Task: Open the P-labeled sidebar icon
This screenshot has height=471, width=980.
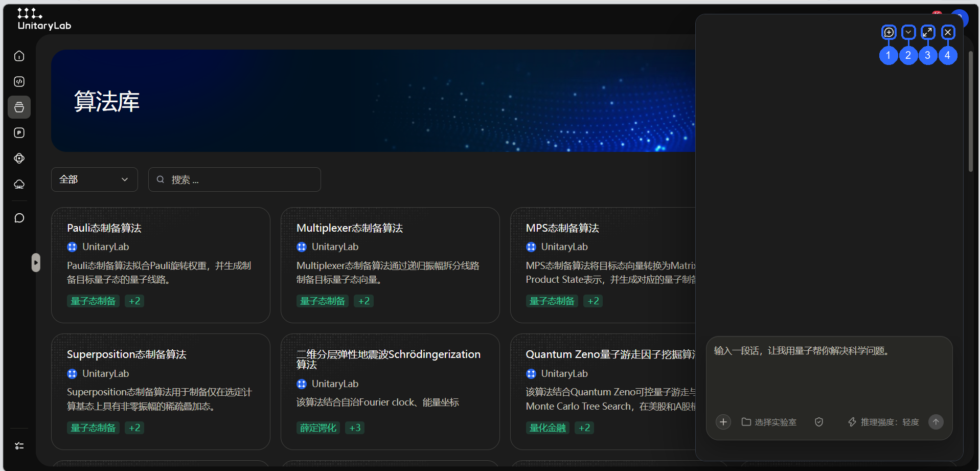Action: [19, 132]
